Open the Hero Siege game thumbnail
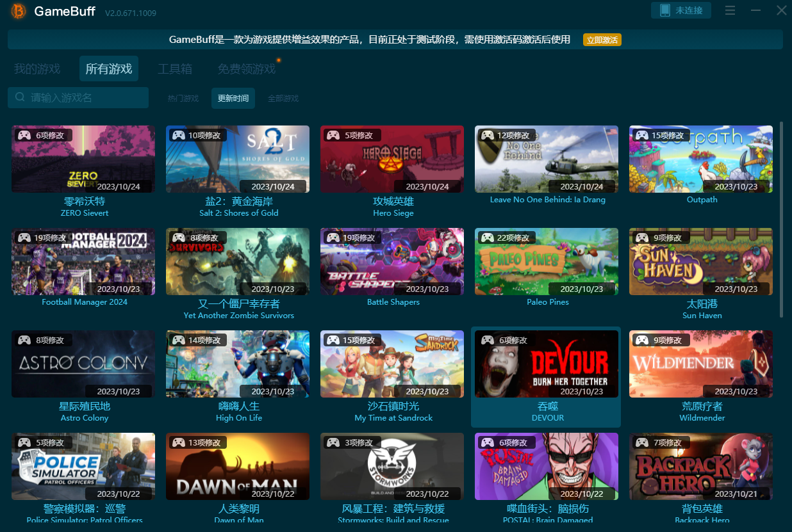792x532 pixels. [x=392, y=159]
